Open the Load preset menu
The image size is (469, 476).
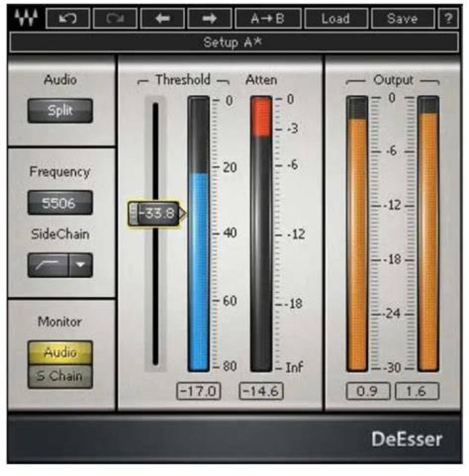point(336,18)
